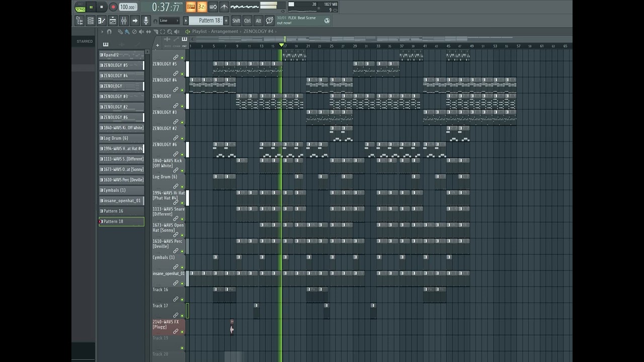Mute the 2140-WAVS FX [Plugg] track
Viewport: 644px width, 362px height.
click(x=182, y=331)
